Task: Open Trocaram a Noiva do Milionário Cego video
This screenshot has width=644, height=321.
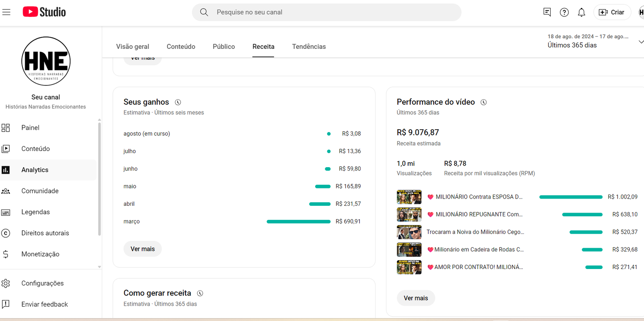Action: point(475,232)
